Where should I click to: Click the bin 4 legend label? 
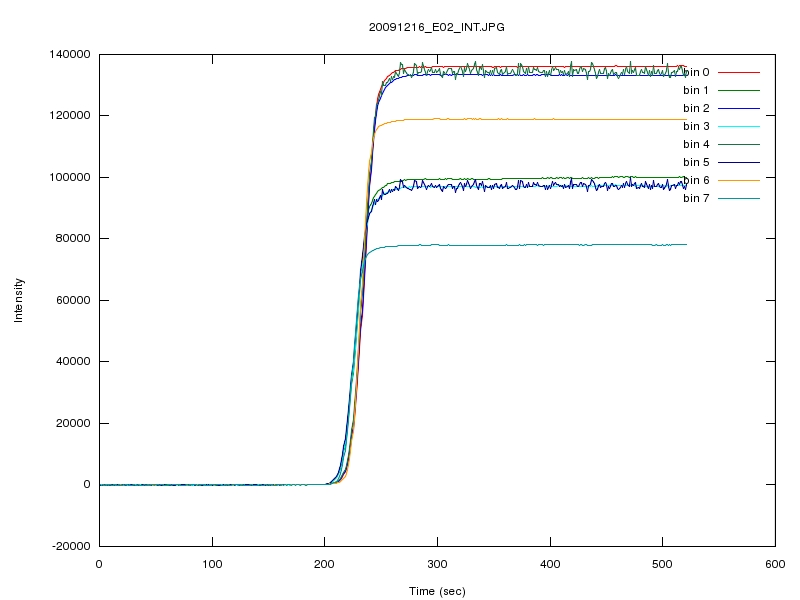point(696,144)
